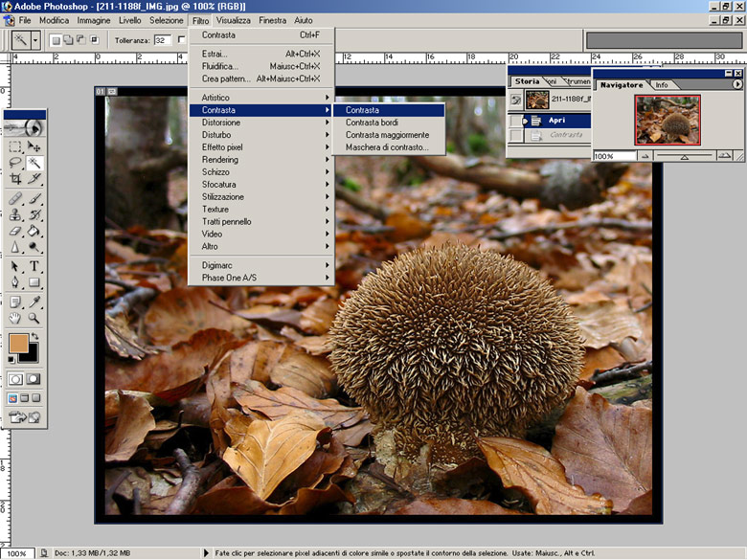Viewport: 747px width, 560px height.
Task: Click the zoom-in button in Navigatore
Action: pyautogui.click(x=724, y=155)
